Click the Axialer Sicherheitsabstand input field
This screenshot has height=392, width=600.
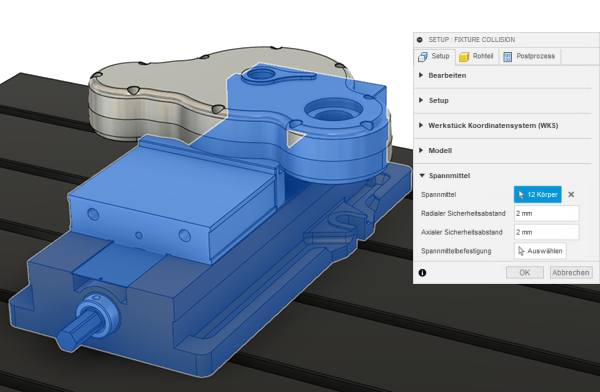coord(546,232)
